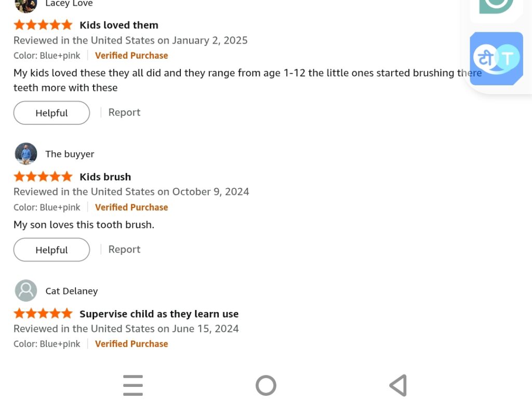Open Cat Delaney's default avatar icon
Image resolution: width=532 pixels, height=415 pixels.
point(26,291)
